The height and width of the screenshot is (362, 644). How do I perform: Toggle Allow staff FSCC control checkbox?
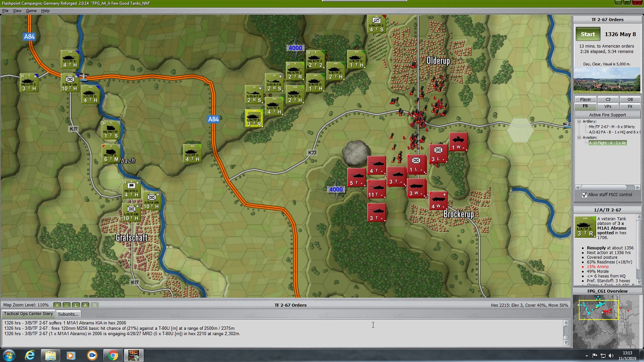pos(584,195)
